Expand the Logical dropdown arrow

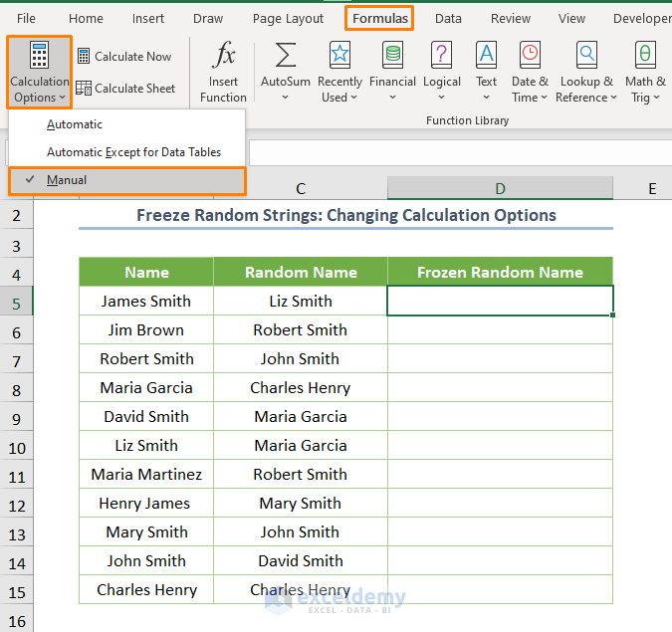pyautogui.click(x=441, y=98)
